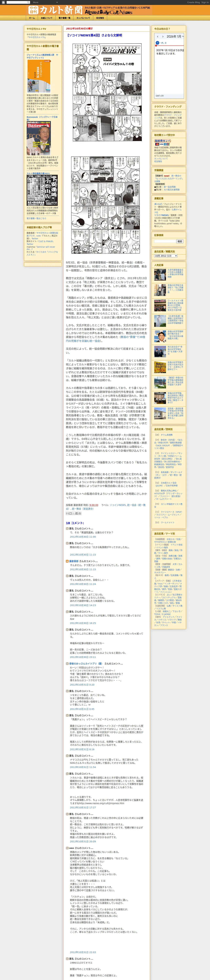Share post to Pinterest icon
The height and width of the screenshot is (980, 210).
click(x=80, y=513)
